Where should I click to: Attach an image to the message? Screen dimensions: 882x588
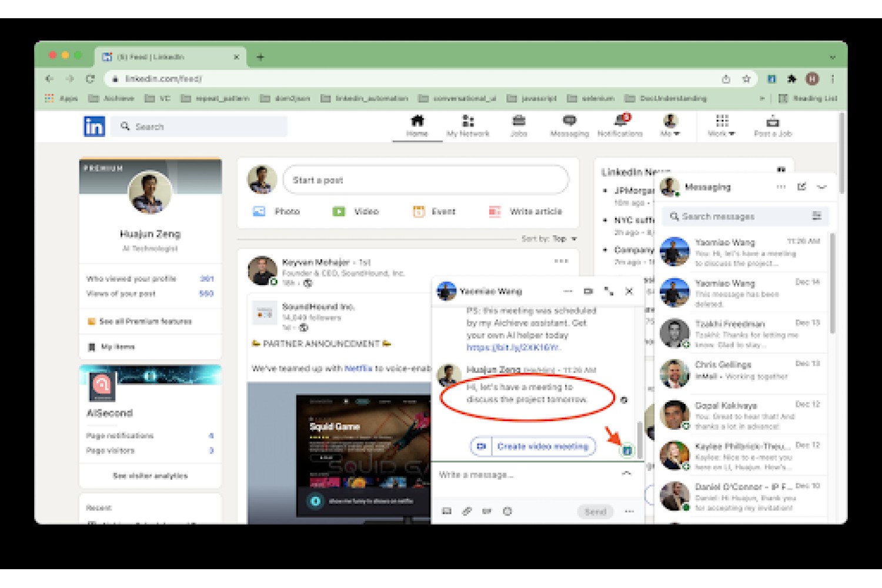(447, 511)
